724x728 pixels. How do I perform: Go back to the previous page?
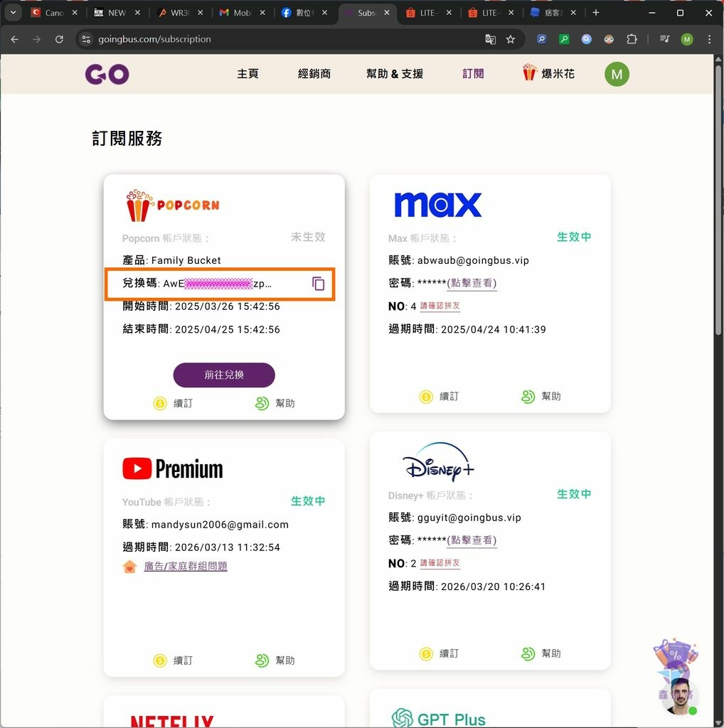coord(15,40)
